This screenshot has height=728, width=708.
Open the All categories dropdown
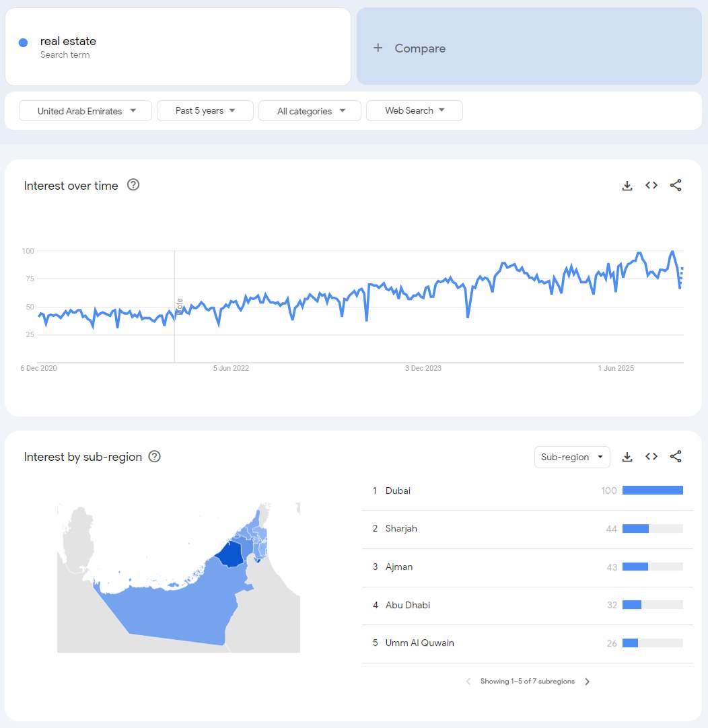tap(310, 111)
